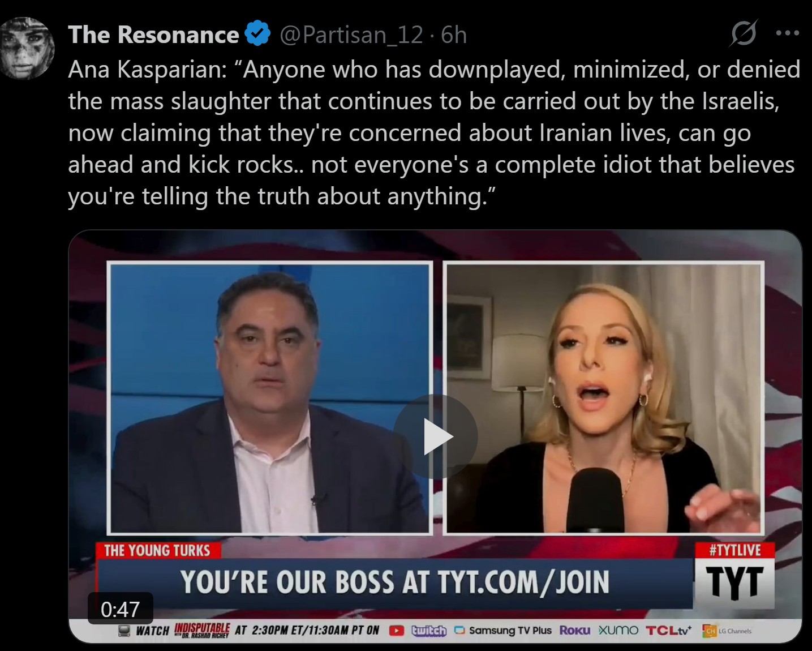Click the Roku logo in ticker
812x651 pixels.
575,631
